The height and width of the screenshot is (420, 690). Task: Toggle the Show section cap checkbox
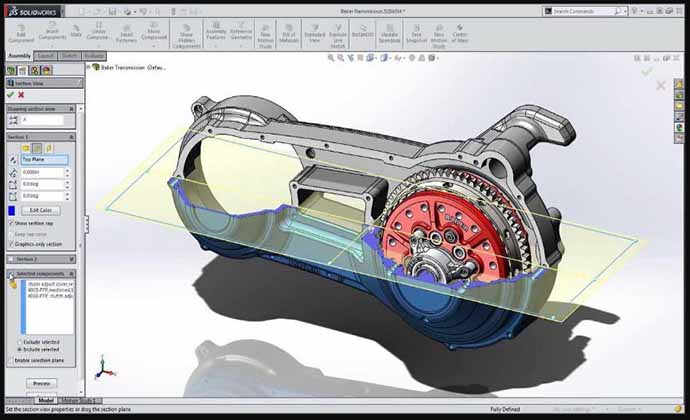click(12, 223)
